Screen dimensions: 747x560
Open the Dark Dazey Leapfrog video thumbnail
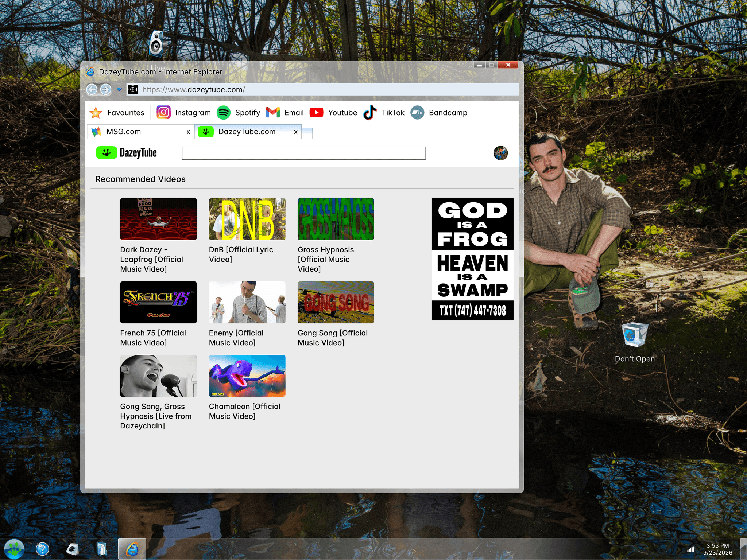coord(158,219)
